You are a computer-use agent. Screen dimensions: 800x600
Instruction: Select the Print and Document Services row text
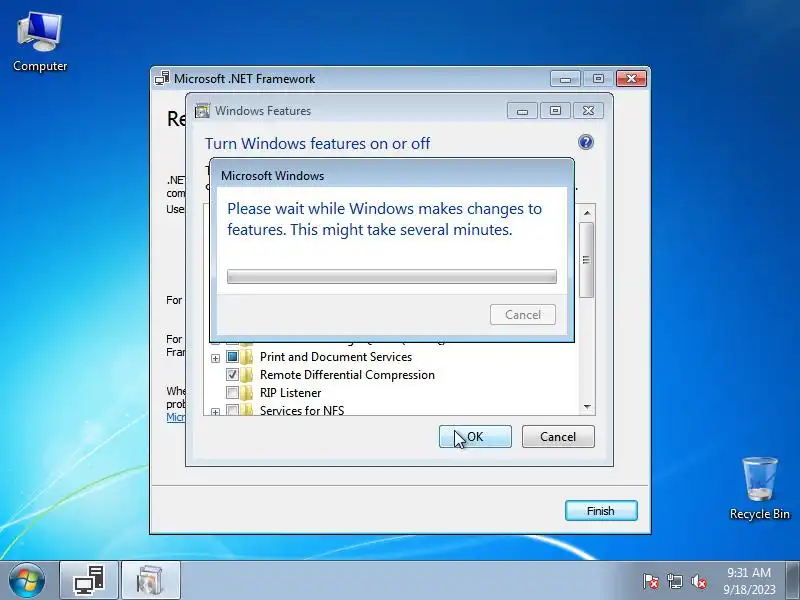pyautogui.click(x=336, y=357)
